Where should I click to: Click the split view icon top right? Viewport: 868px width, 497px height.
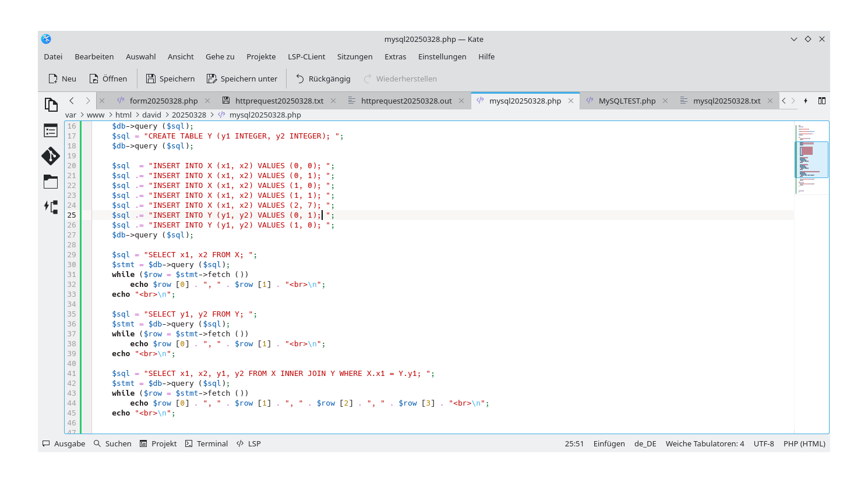point(821,100)
